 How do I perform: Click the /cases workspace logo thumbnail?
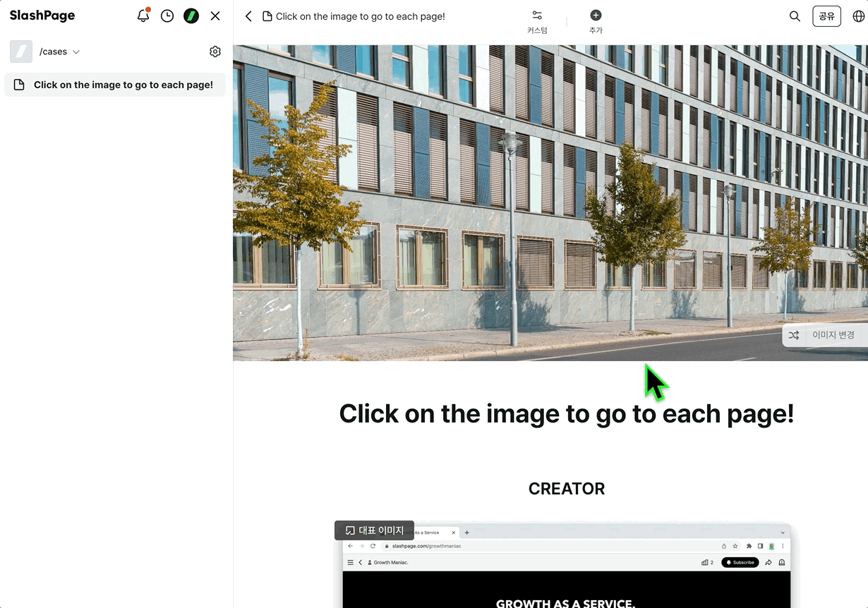click(x=21, y=51)
